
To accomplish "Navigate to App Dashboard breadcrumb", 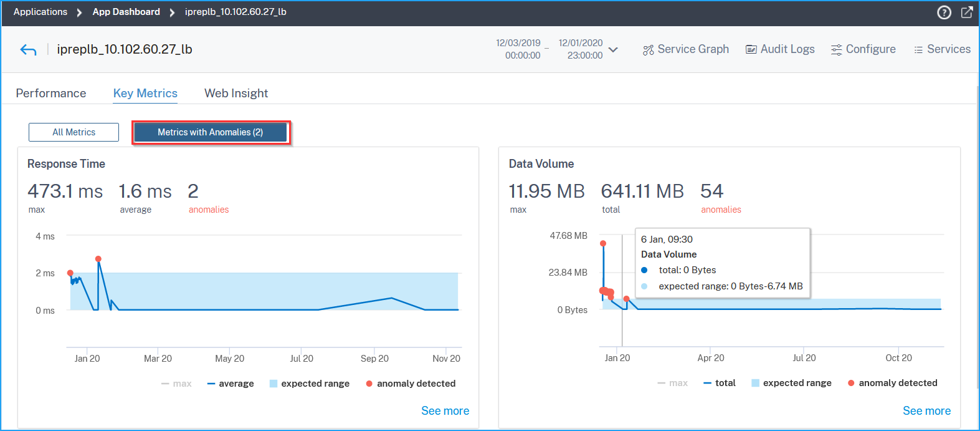I will click(x=126, y=12).
